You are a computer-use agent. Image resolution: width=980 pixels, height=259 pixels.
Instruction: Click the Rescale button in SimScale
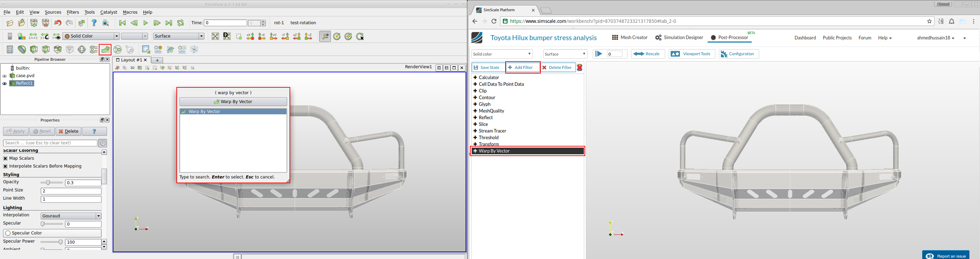[648, 54]
